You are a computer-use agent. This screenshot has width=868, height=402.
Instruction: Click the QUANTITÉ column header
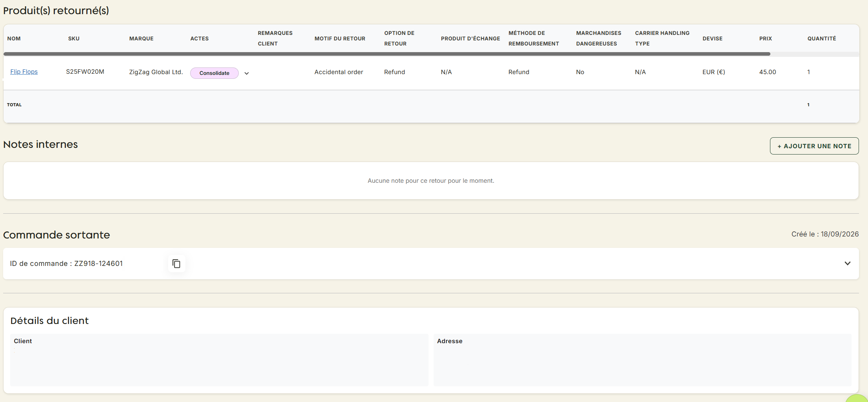click(822, 38)
